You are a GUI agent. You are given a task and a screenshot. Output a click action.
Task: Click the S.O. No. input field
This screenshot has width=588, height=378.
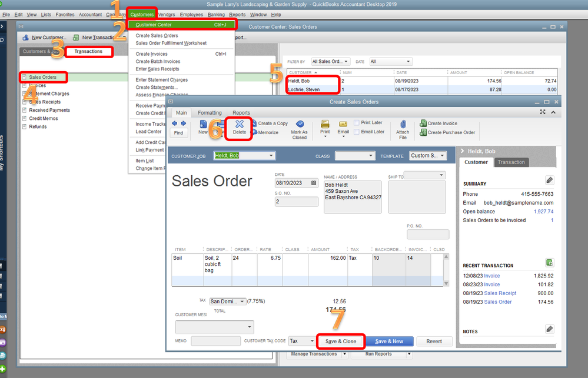pos(296,202)
